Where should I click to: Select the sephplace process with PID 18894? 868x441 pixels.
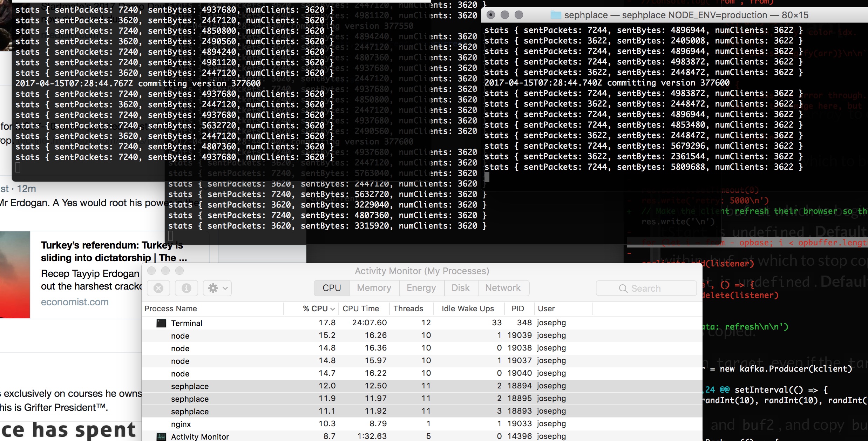[422, 386]
